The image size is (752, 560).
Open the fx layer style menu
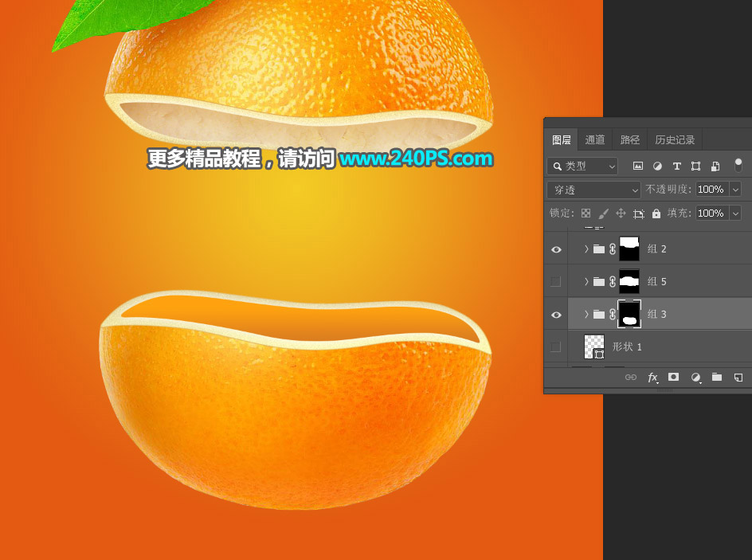652,378
